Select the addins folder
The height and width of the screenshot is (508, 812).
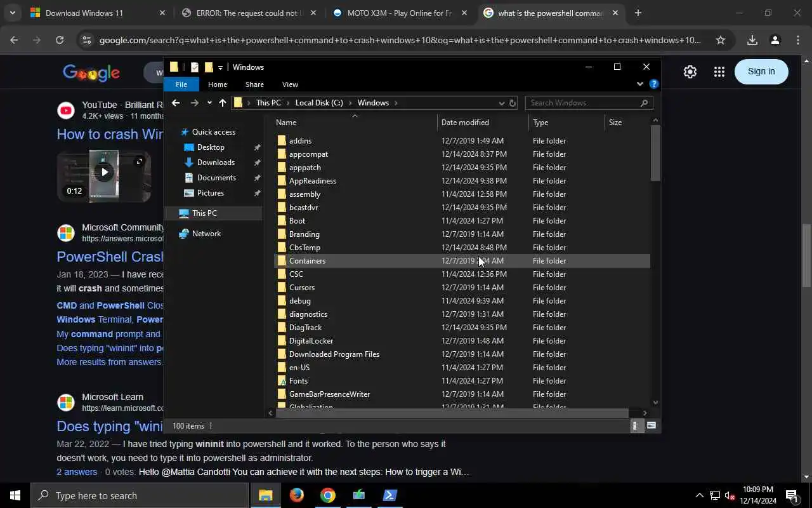click(x=462, y=141)
